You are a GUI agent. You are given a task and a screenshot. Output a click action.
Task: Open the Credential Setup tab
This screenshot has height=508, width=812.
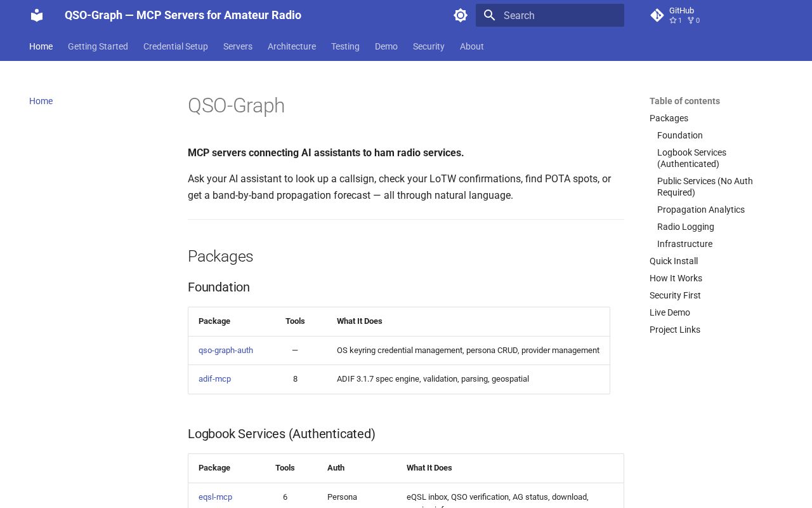point(176,46)
